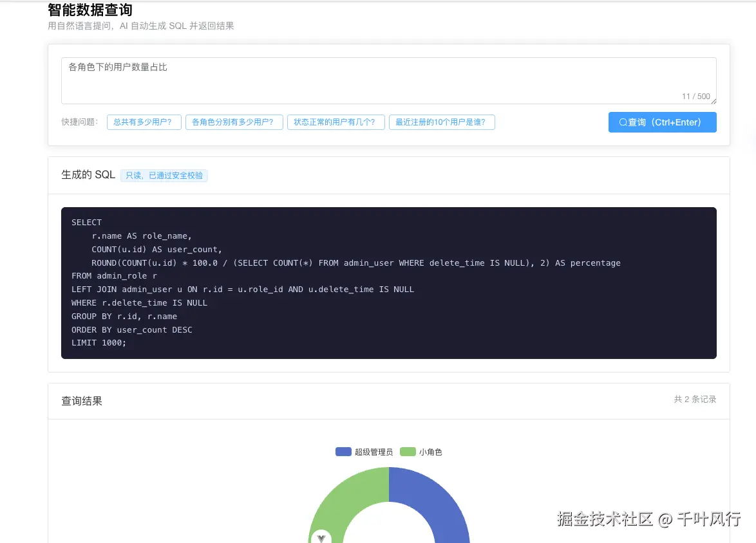Click SQL line ORDER BY user_count DESC

pos(131,329)
